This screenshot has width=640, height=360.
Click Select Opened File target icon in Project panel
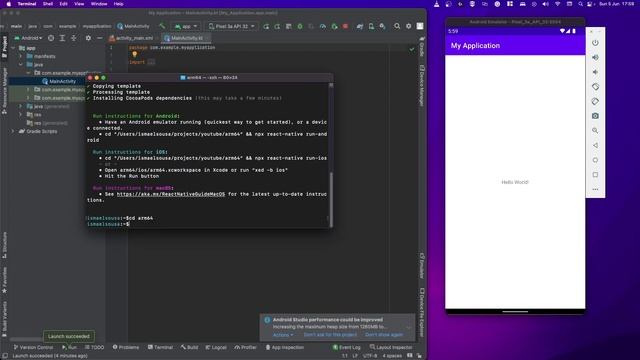click(x=51, y=38)
